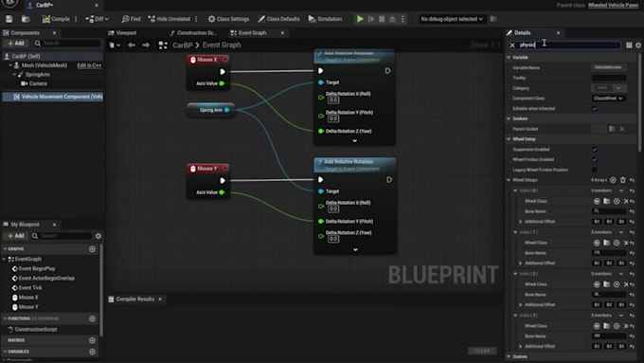Open Details panel settings gear

tap(638, 45)
